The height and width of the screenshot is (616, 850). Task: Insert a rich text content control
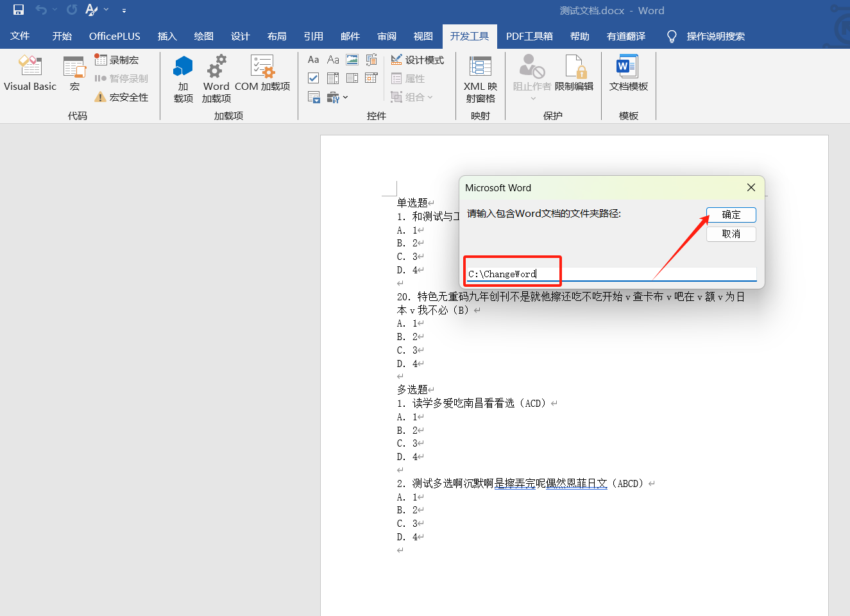pos(313,60)
